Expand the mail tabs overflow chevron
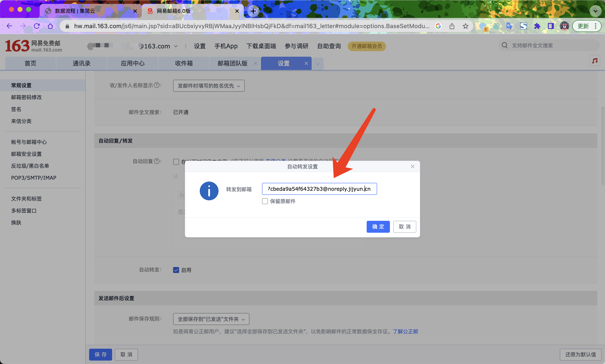Image resolution: width=605 pixels, height=364 pixels. coord(317,64)
